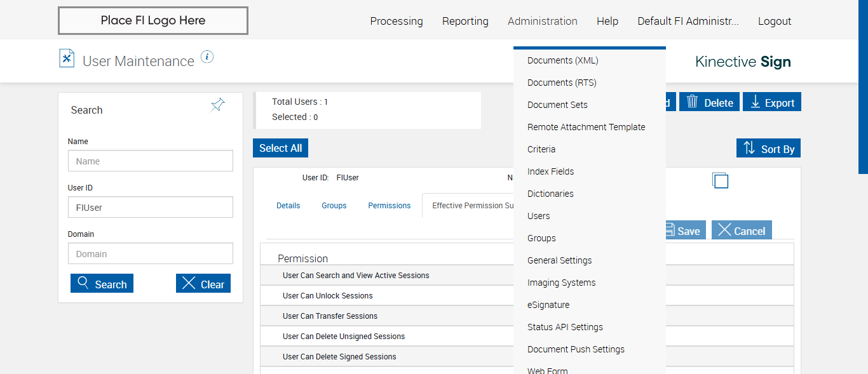Select Users from Administration dropdown
Screen dimensions: 868x374
538,216
